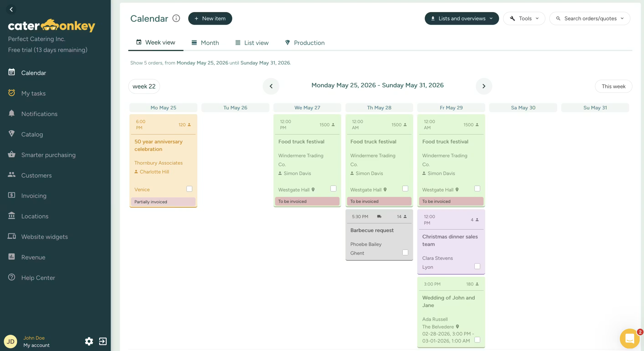The height and width of the screenshot is (351, 644).
Task: Open the Calendar info icon
Action: tap(176, 18)
